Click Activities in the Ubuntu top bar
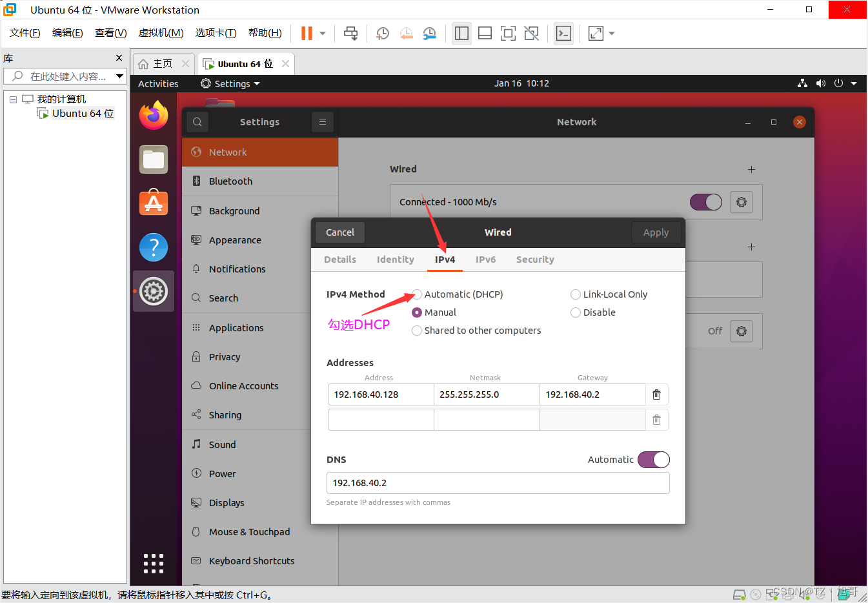This screenshot has height=603, width=868. [x=158, y=84]
